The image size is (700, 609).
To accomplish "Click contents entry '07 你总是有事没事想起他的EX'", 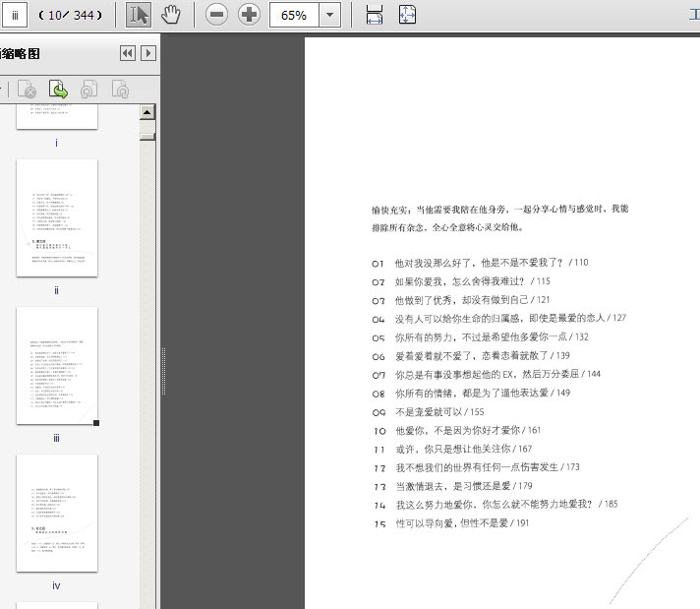I will (486, 375).
